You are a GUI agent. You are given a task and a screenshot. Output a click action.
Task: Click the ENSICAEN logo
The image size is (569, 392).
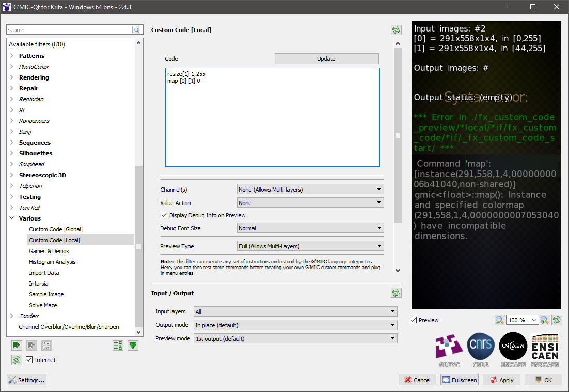[x=545, y=350]
